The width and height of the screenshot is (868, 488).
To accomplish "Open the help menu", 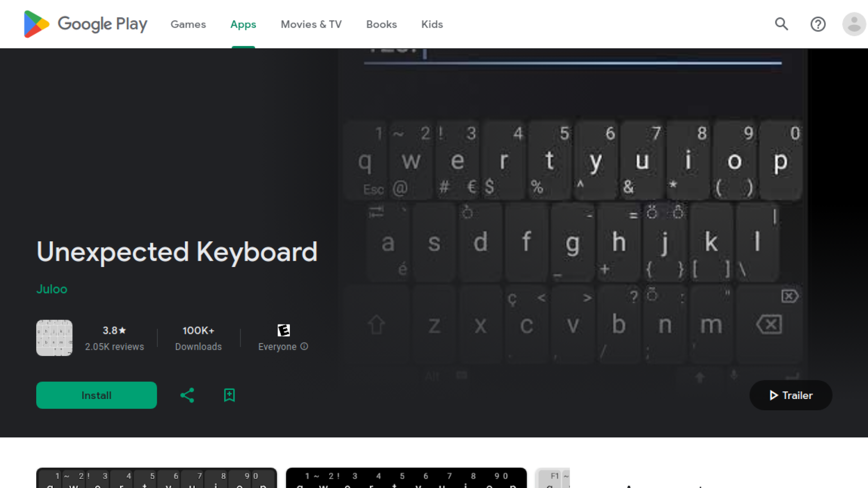I will pyautogui.click(x=818, y=24).
